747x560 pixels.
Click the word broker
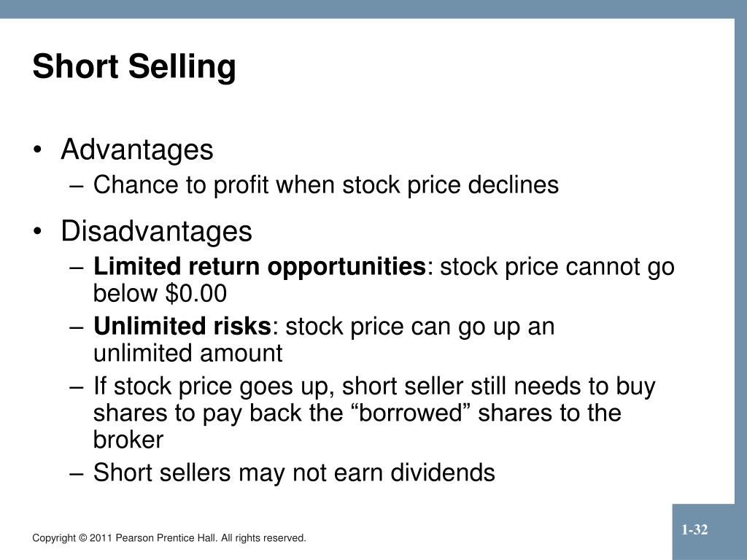click(x=128, y=440)
